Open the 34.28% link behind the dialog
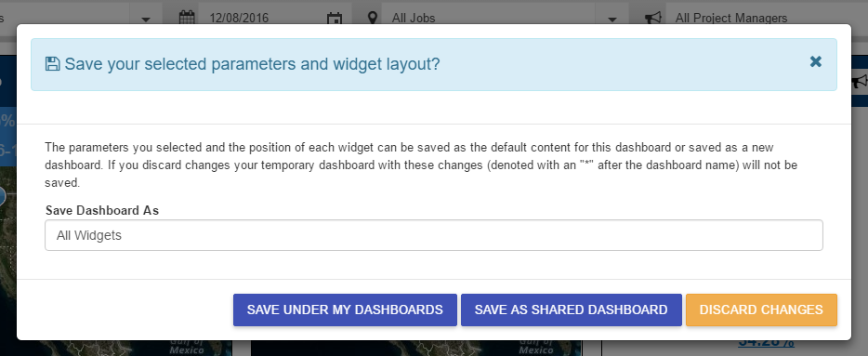 (766, 342)
